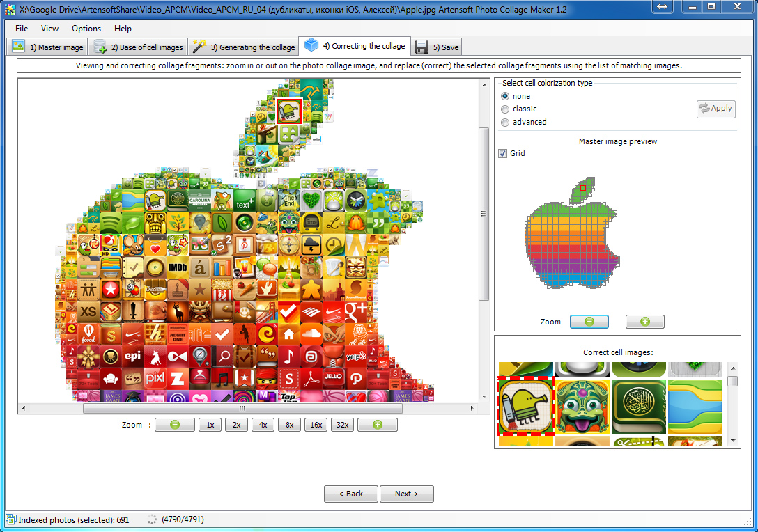Click the highlighted red-bordered cell in the collage

(x=289, y=111)
